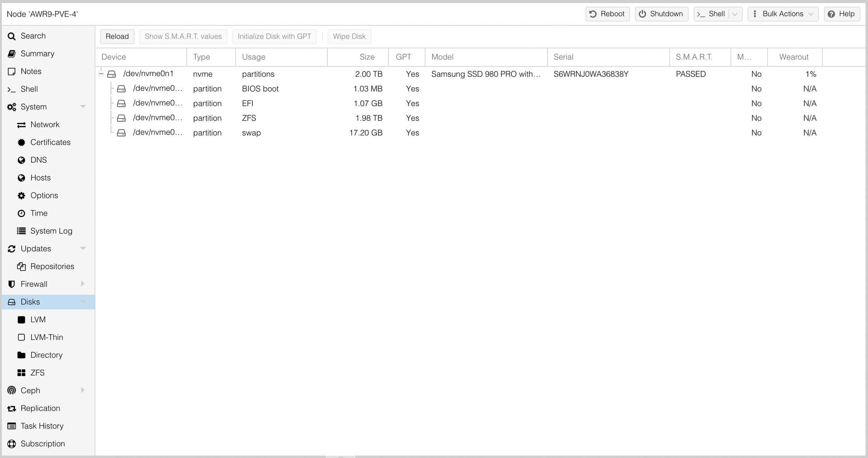The image size is (868, 458).
Task: Open the Bulk Actions dropdown
Action: coord(783,14)
